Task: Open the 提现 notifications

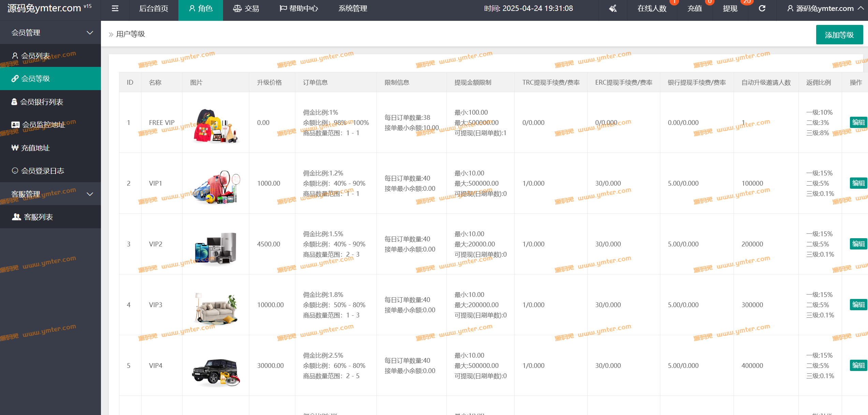Action: [x=730, y=9]
